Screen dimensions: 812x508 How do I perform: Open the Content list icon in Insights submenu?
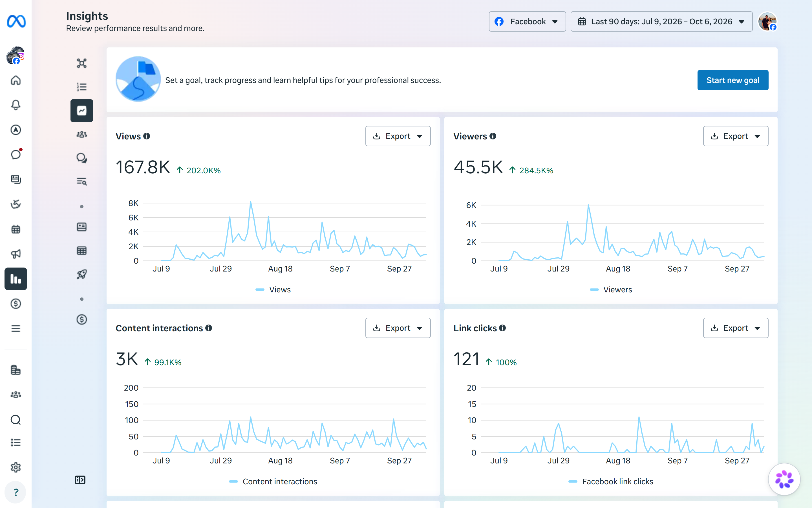pos(81,87)
